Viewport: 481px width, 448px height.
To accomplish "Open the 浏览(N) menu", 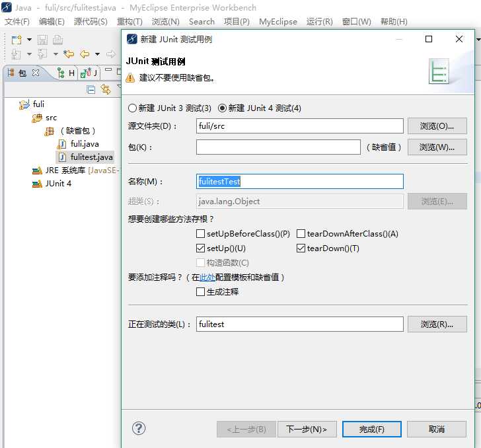I will (166, 22).
